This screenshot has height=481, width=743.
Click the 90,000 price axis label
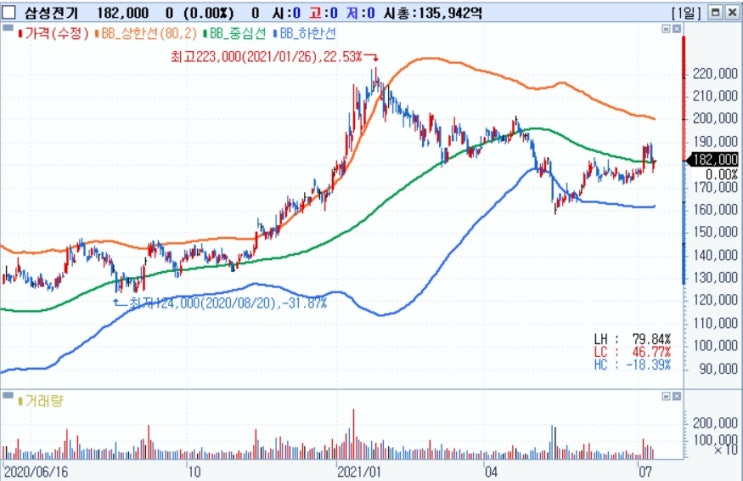pyautogui.click(x=719, y=369)
